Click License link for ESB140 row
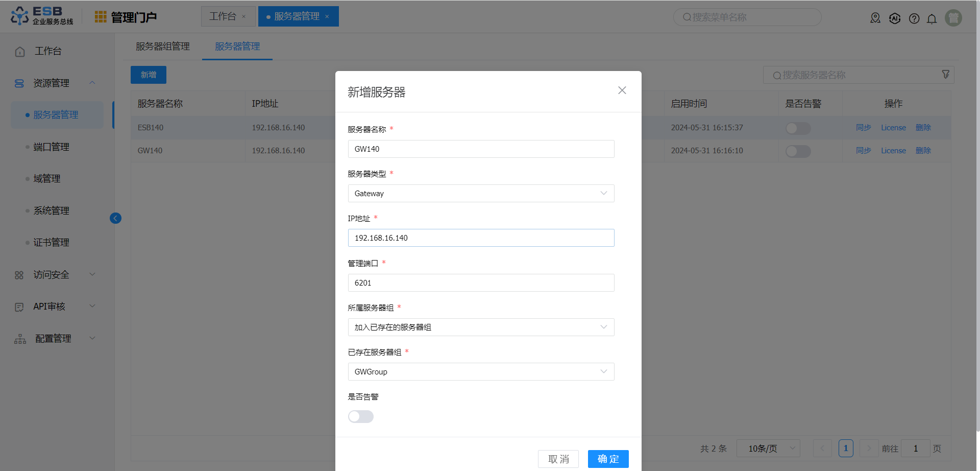The width and height of the screenshot is (980, 471). pyautogui.click(x=893, y=128)
